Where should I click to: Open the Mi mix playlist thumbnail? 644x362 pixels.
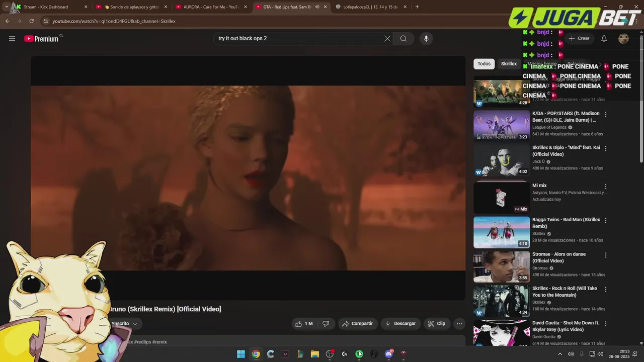click(502, 198)
